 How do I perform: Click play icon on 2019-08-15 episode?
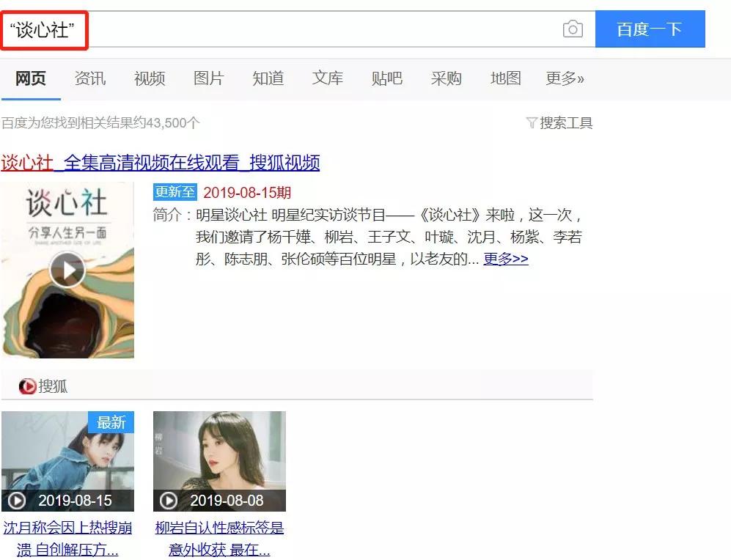click(x=17, y=501)
